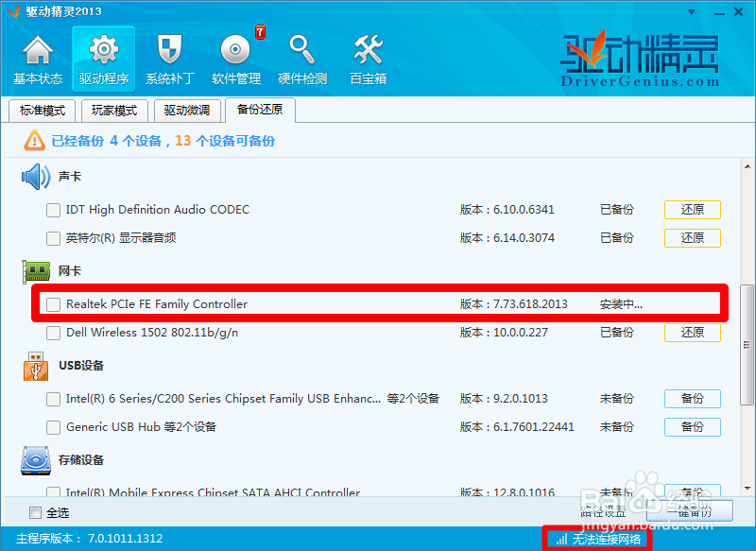
Task: Click the 无法连接网络 status indicator
Action: pyautogui.click(x=598, y=539)
